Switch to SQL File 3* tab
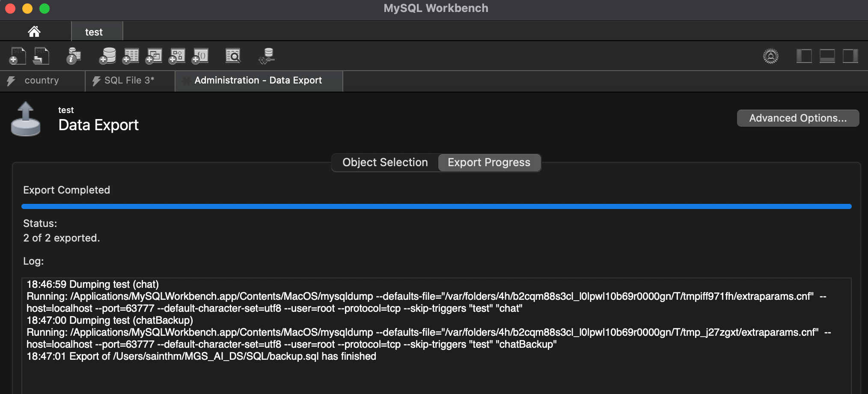The height and width of the screenshot is (394, 868). 130,81
